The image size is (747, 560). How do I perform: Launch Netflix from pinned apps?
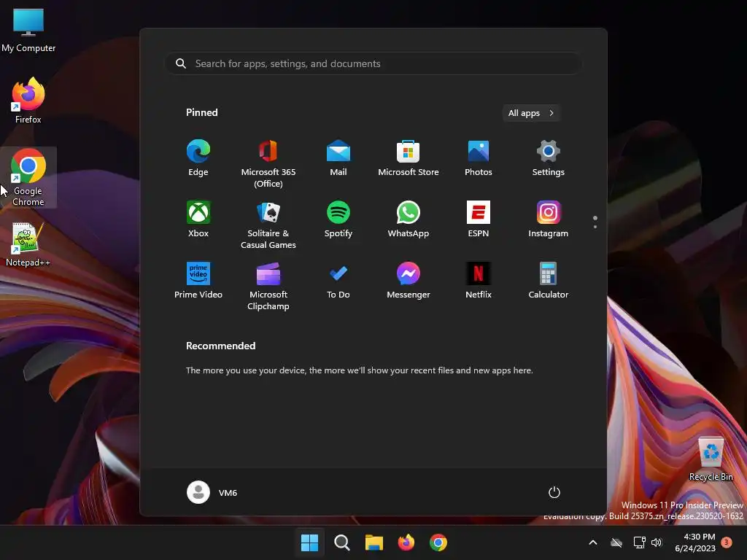pos(479,281)
